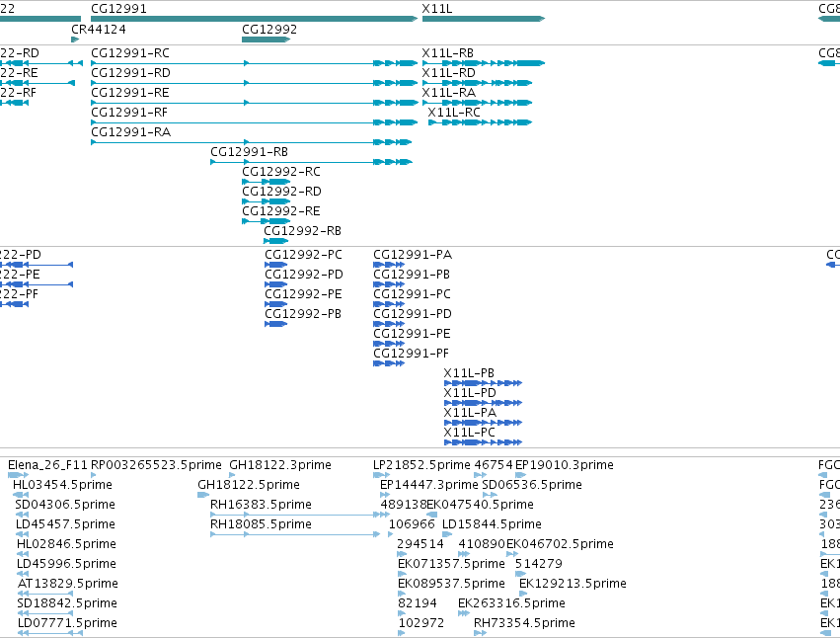Viewport: 840px width, 638px height.
Task: Click protein CG12992-PD label
Action: pos(304,275)
